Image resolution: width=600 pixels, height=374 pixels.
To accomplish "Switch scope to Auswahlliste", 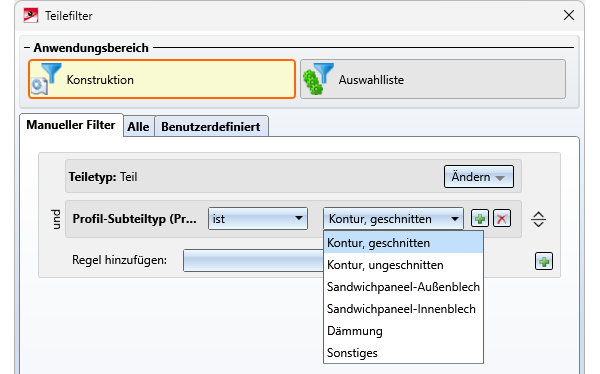I will click(433, 79).
